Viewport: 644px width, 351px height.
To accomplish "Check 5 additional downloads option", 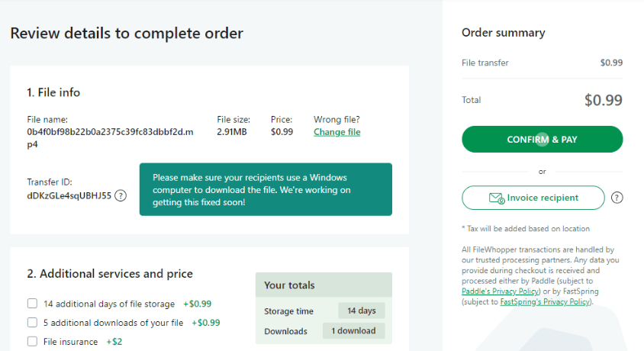I will click(x=32, y=323).
